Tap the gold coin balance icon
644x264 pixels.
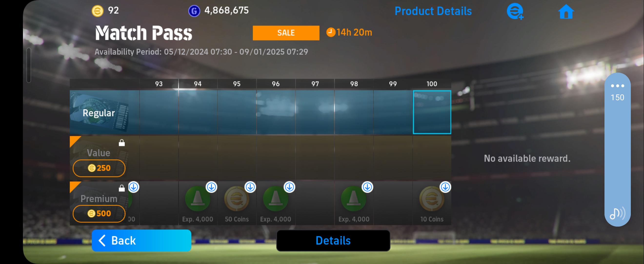click(x=98, y=11)
